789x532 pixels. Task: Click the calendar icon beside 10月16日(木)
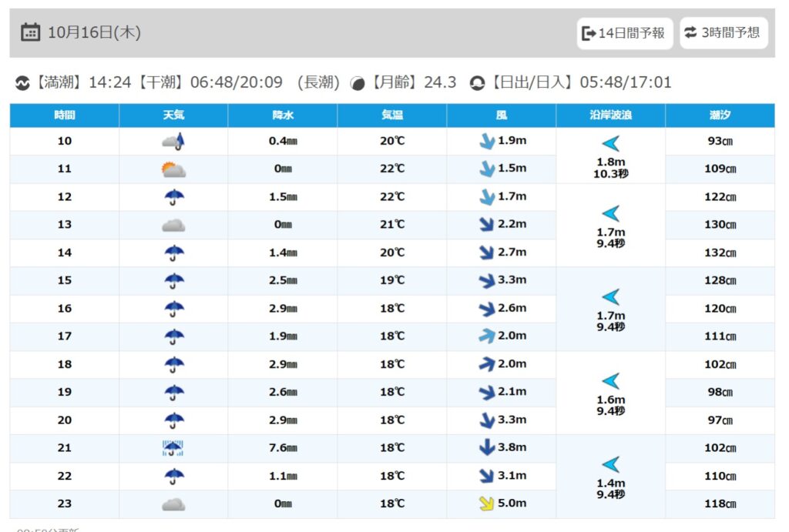(31, 32)
